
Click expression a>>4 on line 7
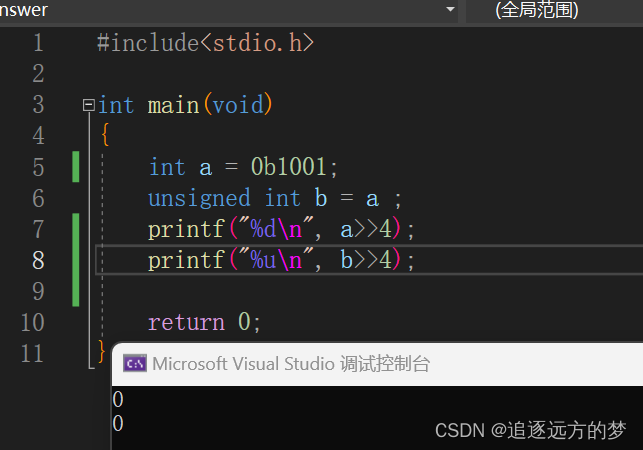[x=366, y=229]
